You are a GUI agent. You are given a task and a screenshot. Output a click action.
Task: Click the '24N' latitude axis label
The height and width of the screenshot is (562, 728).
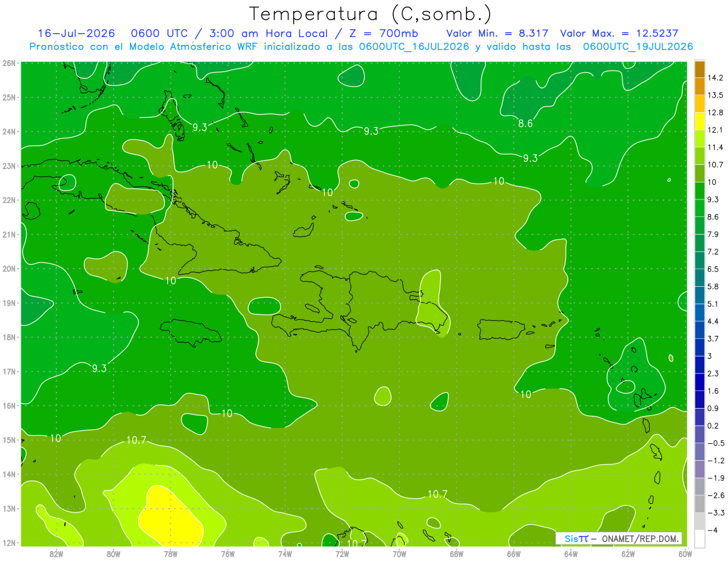9,132
